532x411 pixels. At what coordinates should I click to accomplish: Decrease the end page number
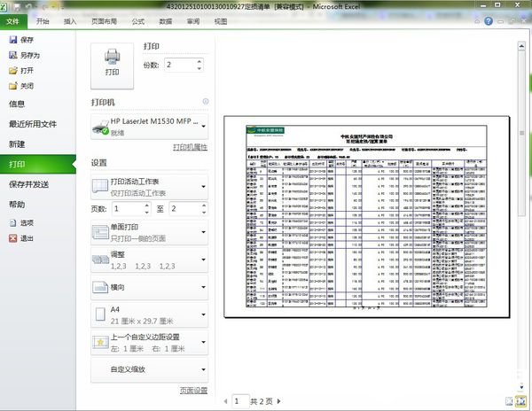point(204,213)
